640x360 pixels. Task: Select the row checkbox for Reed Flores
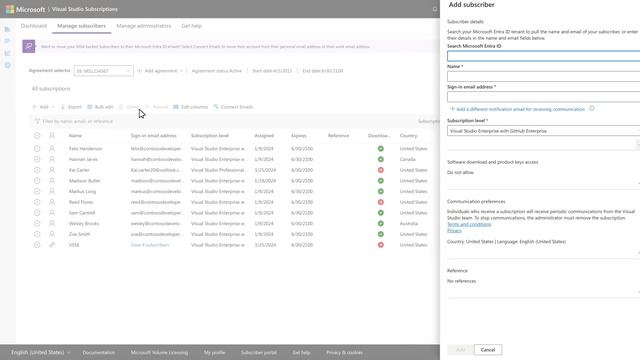click(x=37, y=202)
